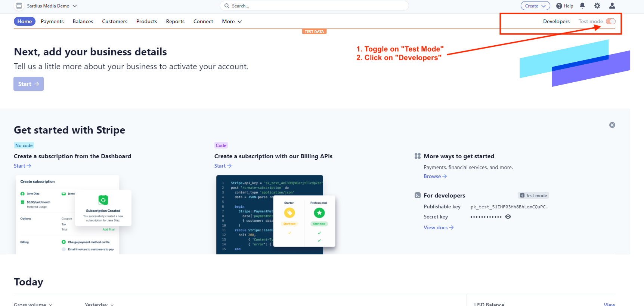Open the Products tab
The width and height of the screenshot is (644, 306).
pos(146,21)
